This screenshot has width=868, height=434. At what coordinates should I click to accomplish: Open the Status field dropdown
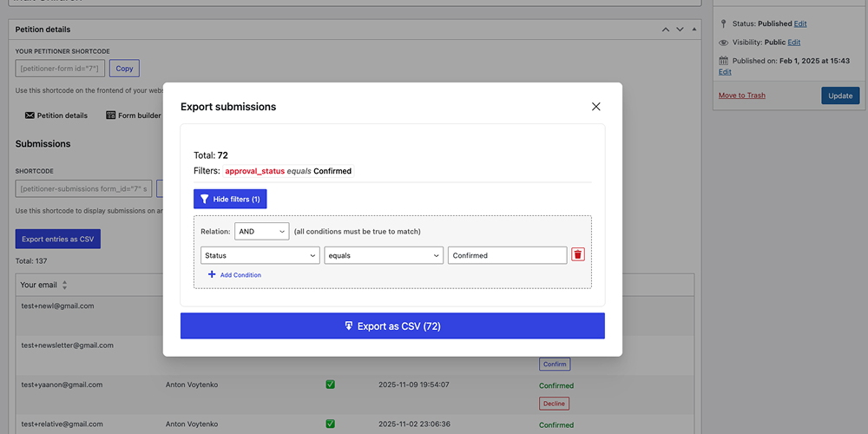(260, 255)
